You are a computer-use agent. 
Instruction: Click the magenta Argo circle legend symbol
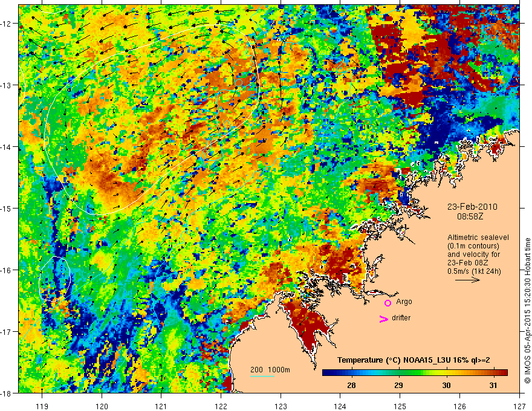[x=388, y=303]
